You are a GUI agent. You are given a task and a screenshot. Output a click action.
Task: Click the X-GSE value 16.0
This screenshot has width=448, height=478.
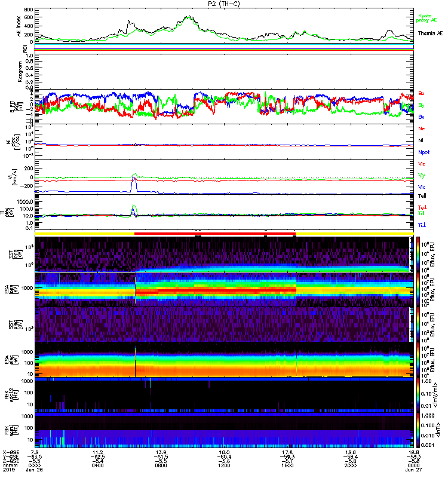[224, 453]
